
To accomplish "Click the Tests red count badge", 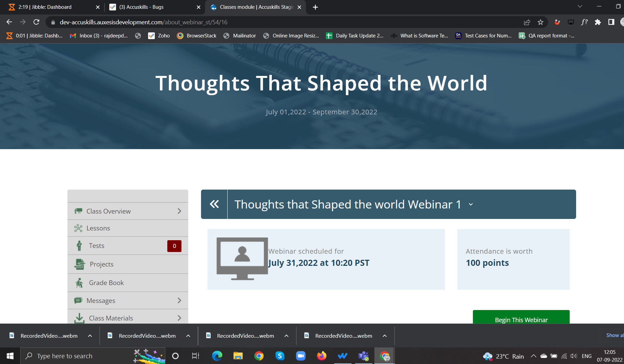I will 174,246.
